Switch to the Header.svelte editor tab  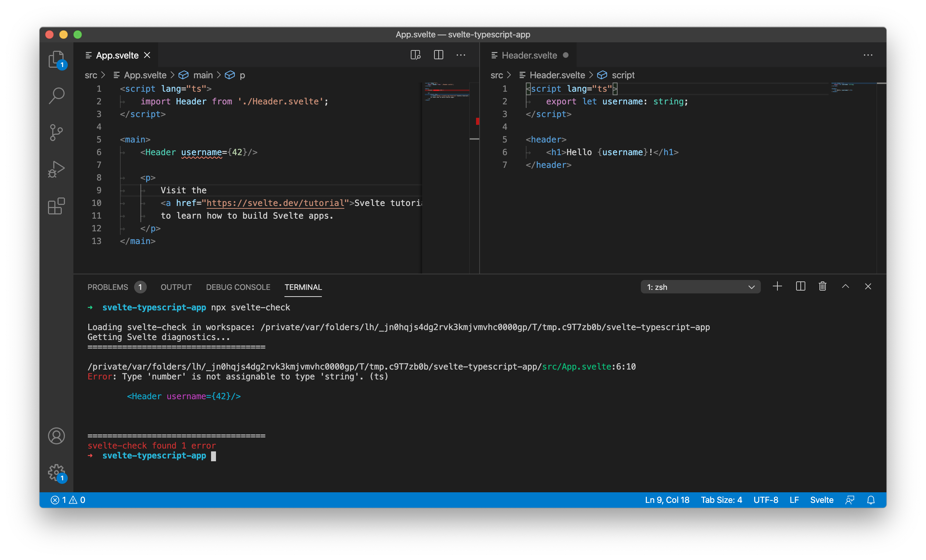click(x=530, y=55)
